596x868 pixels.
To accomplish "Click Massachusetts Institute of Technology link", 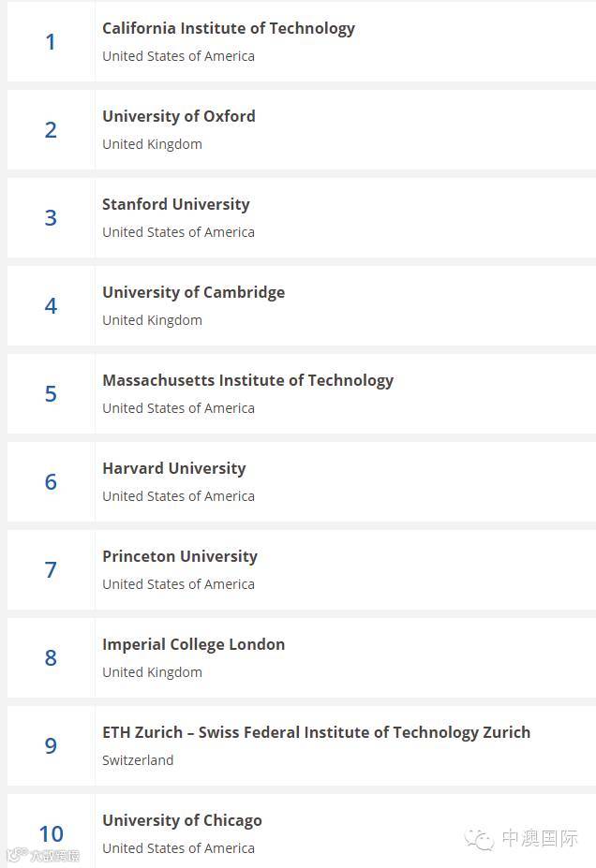I will point(247,381).
